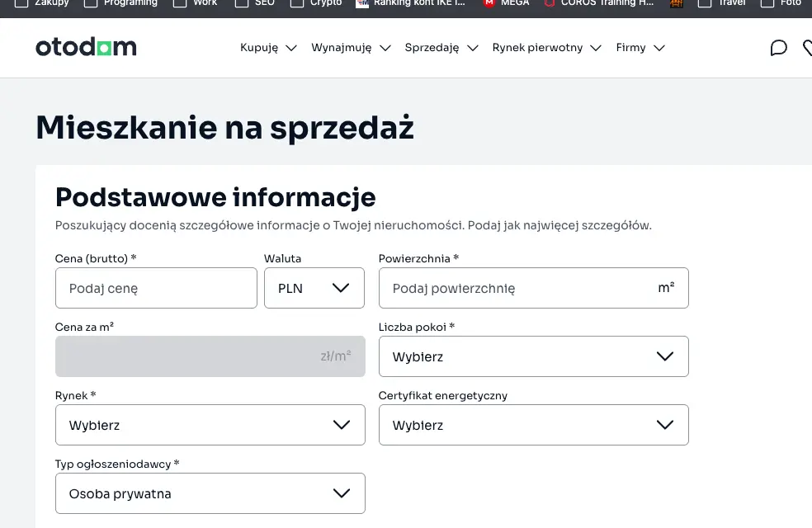
Task: Click the favorites heart icon
Action: tap(808, 48)
